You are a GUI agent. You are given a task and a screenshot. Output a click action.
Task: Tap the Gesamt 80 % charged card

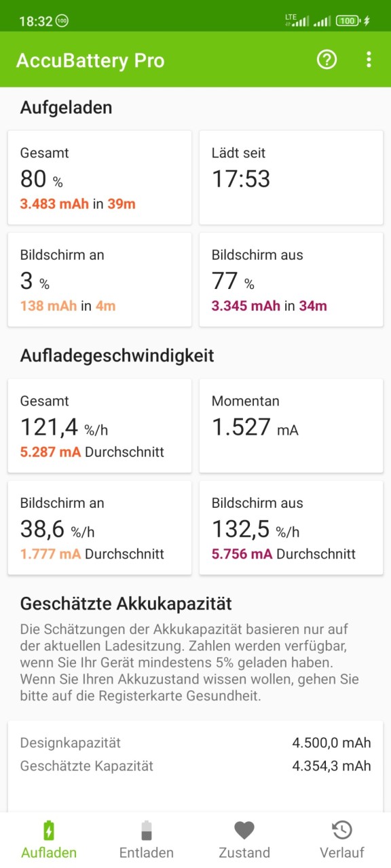[x=100, y=178]
